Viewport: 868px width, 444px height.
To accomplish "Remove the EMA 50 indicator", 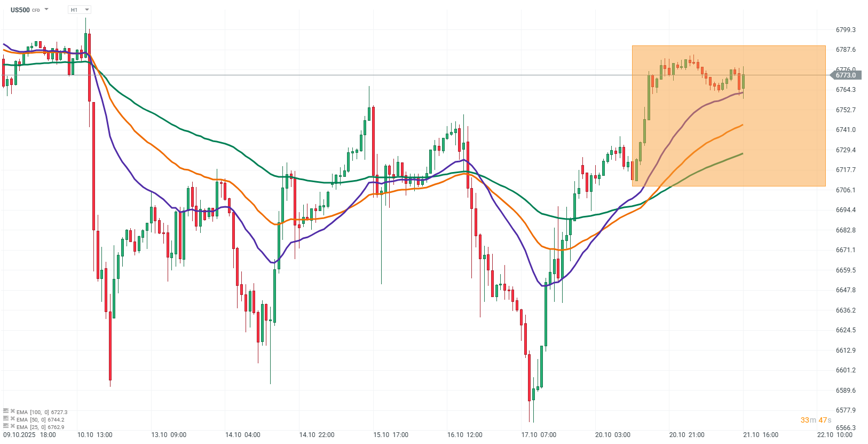I will [12, 419].
